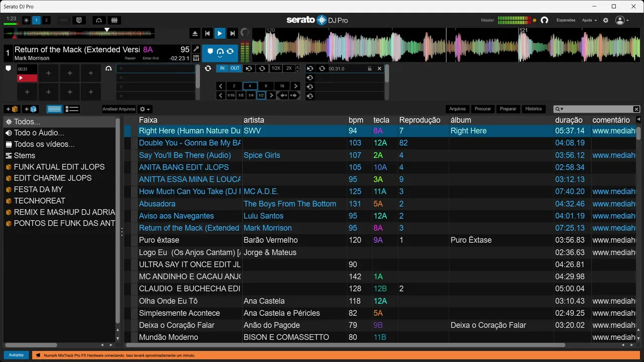
Task: Open the beatgrid editor icon
Action: click(x=196, y=58)
